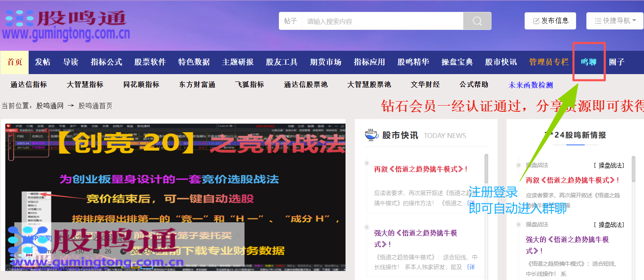Click the 未来函数检测 link
Screen dimensions: 644x280
pyautogui.click(x=531, y=85)
